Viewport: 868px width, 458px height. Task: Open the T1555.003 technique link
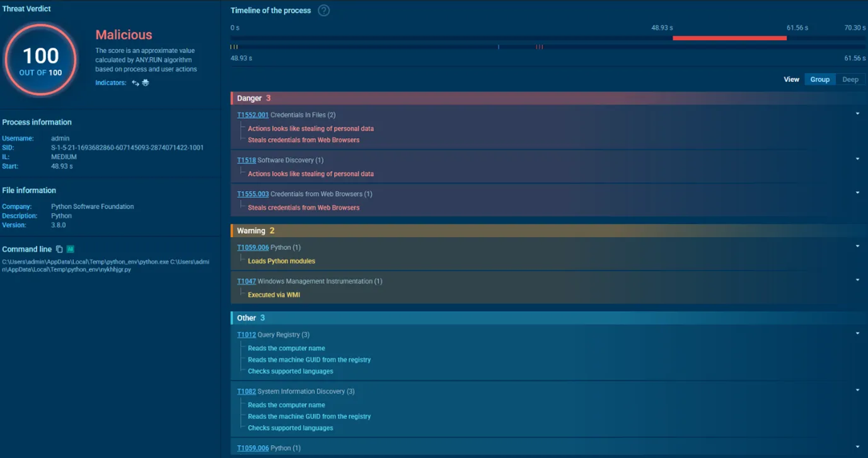point(253,194)
